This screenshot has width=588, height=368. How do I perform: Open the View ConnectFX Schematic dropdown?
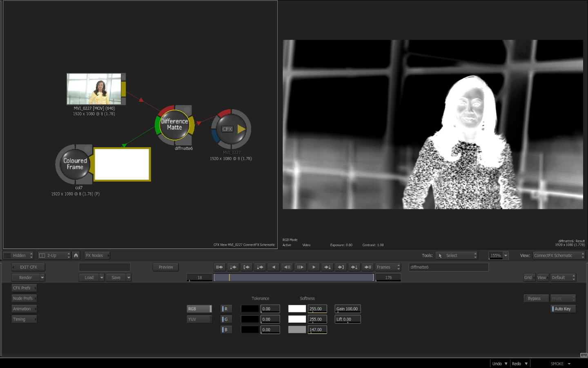pyautogui.click(x=558, y=256)
